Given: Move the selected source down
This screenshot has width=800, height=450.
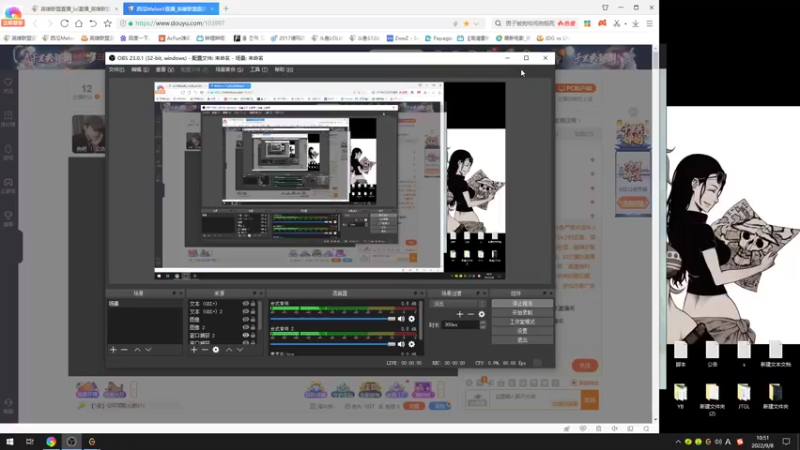Looking at the screenshot, I should tap(240, 349).
